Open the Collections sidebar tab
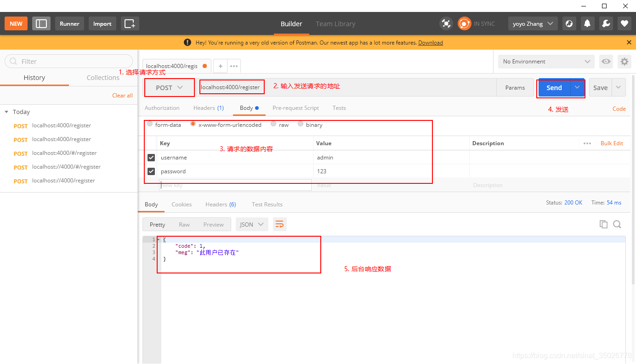Image resolution: width=636 pixels, height=364 pixels. [x=103, y=78]
